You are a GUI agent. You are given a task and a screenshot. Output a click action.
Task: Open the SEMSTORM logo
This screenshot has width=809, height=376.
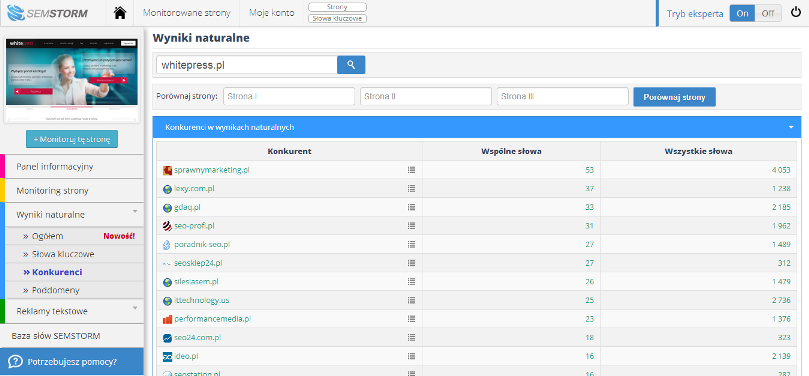[47, 13]
